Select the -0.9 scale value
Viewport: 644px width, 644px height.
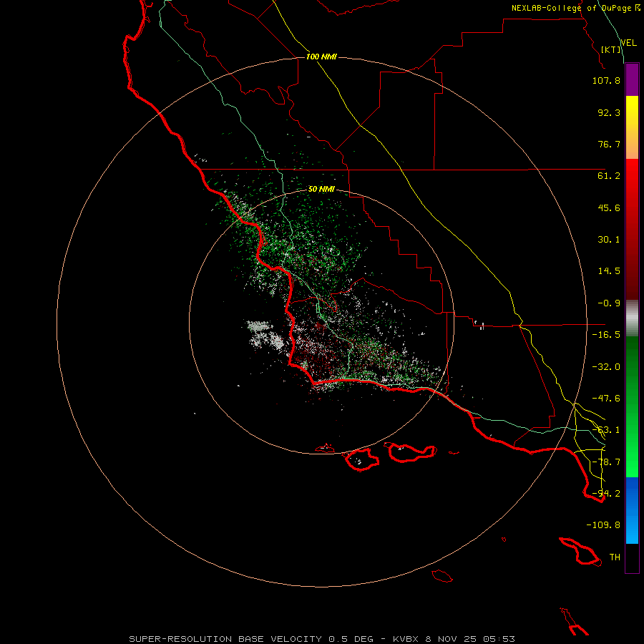click(x=609, y=303)
